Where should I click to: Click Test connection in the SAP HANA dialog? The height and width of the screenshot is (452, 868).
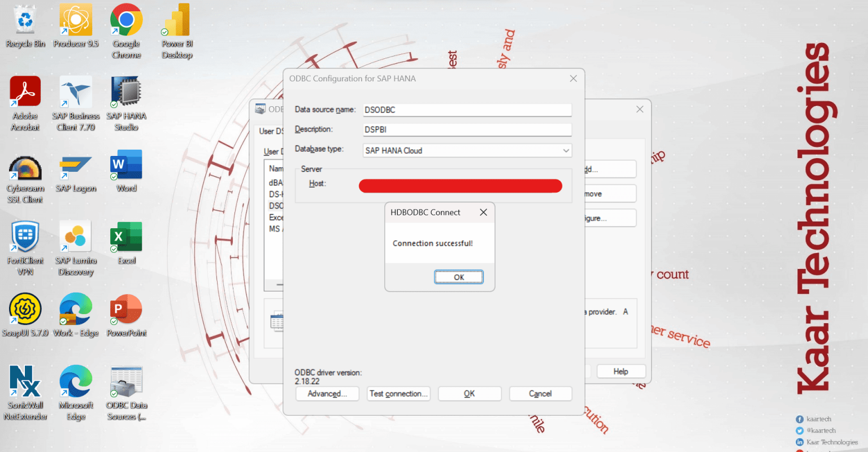click(x=398, y=393)
